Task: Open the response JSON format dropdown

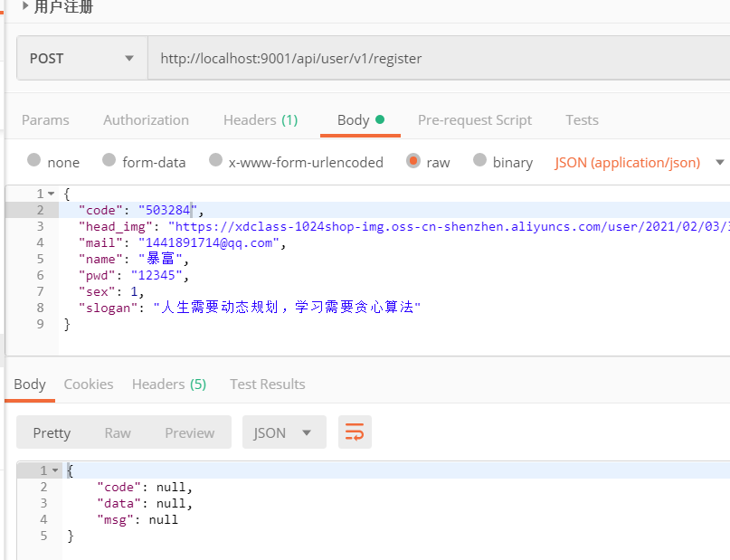Action: point(283,433)
